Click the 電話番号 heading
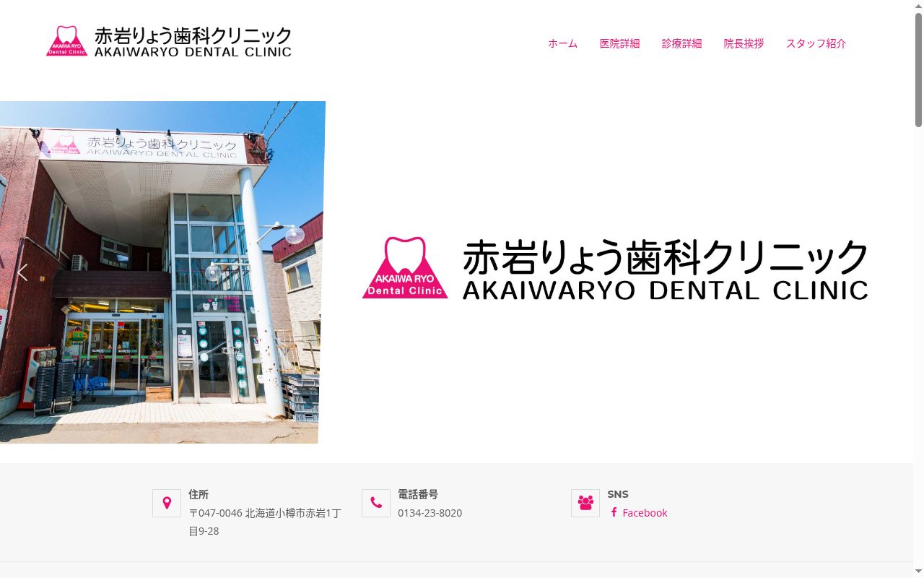The image size is (924, 578). coord(418,494)
